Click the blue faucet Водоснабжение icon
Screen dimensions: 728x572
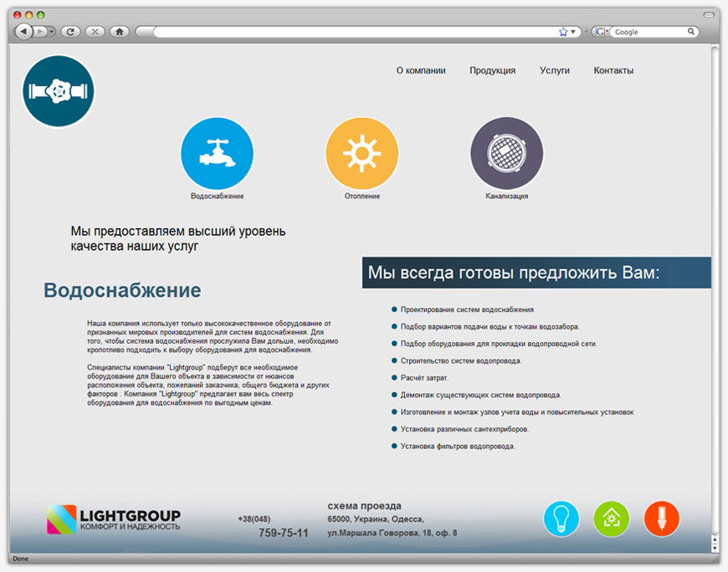[217, 153]
